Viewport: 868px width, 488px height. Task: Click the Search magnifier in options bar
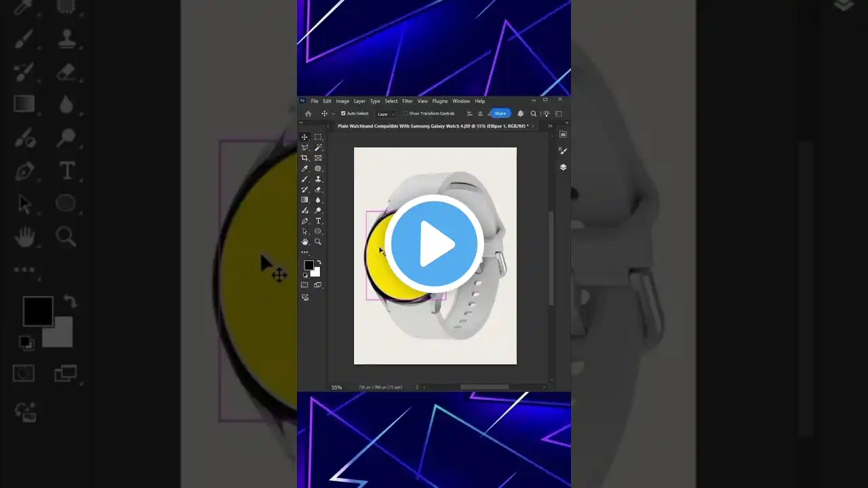click(x=534, y=114)
